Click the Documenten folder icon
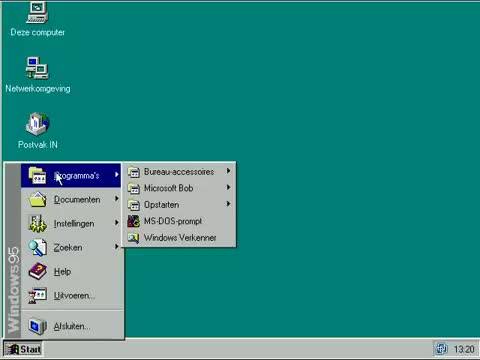The image size is (480, 360). point(37,199)
